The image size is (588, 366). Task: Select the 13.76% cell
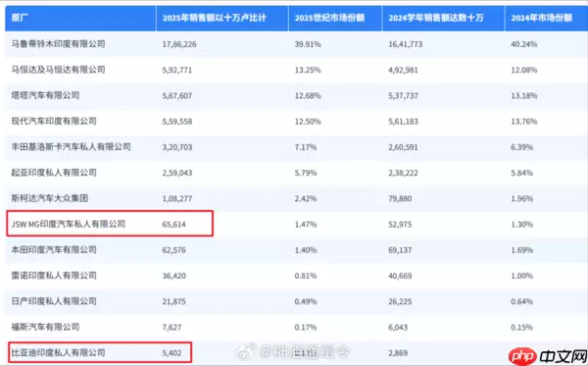(x=524, y=122)
